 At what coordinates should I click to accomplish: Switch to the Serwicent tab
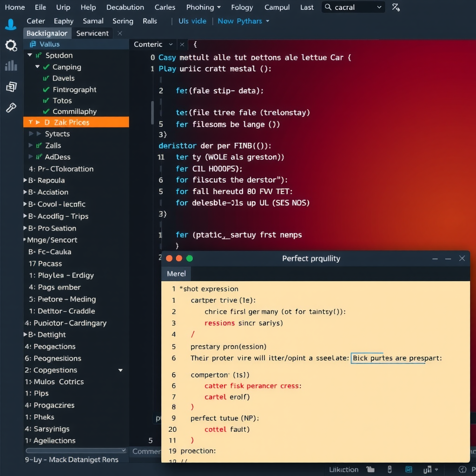[x=92, y=33]
